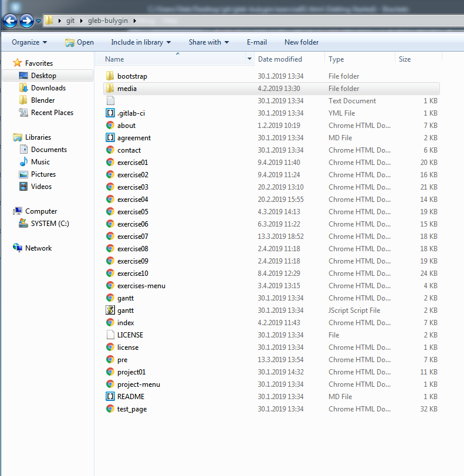Select the project01 file name
Image resolution: width=464 pixels, height=476 pixels.
pos(131,372)
